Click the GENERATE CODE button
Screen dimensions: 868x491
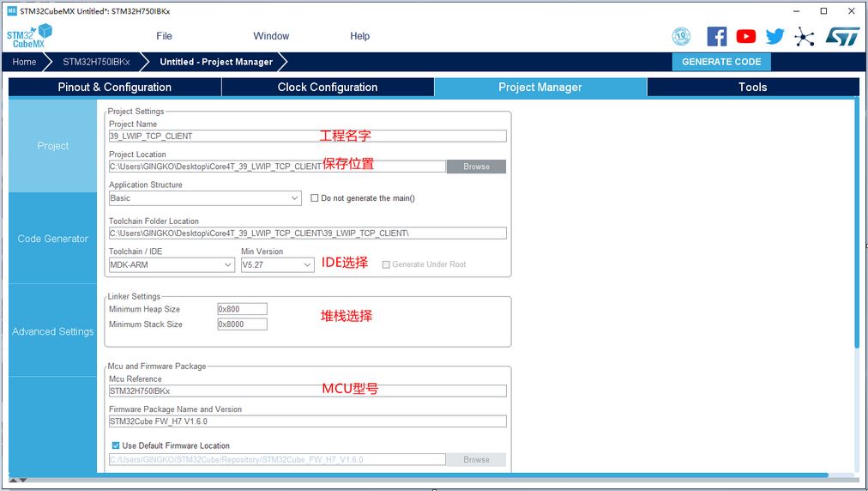pyautogui.click(x=721, y=62)
